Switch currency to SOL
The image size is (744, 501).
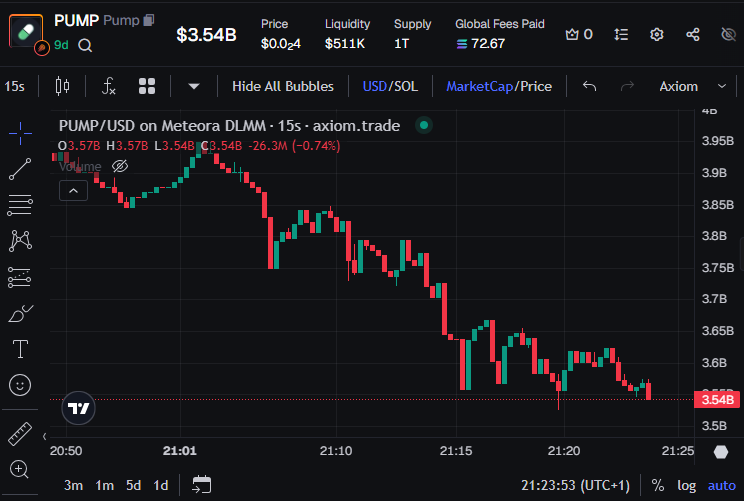[406, 86]
